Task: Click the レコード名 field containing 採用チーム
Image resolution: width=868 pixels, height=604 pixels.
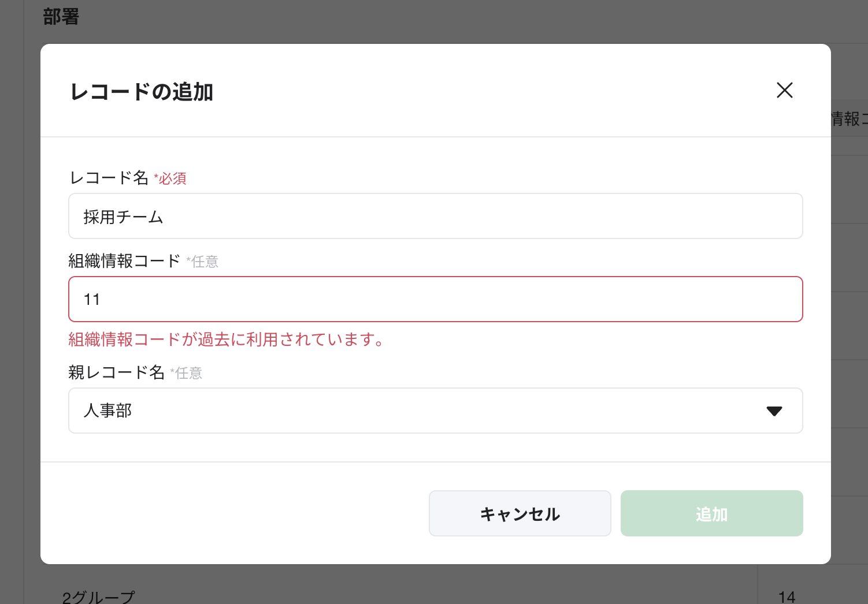Action: 436,216
